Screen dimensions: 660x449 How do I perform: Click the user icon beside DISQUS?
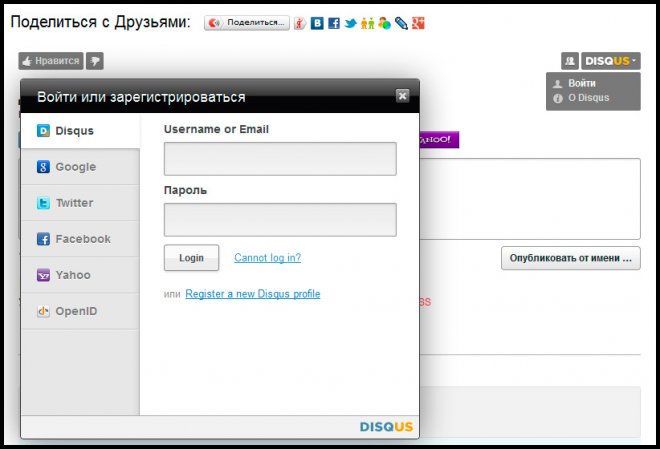[x=570, y=61]
